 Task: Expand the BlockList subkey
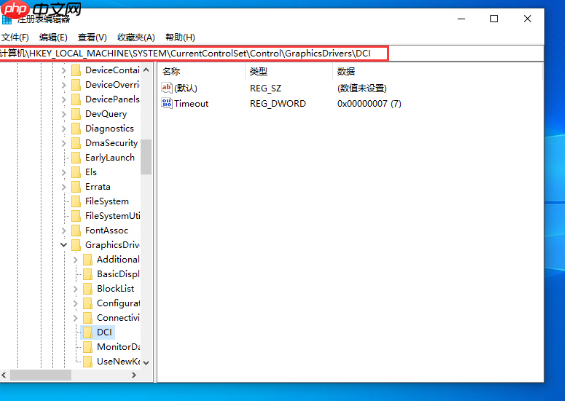pos(75,289)
